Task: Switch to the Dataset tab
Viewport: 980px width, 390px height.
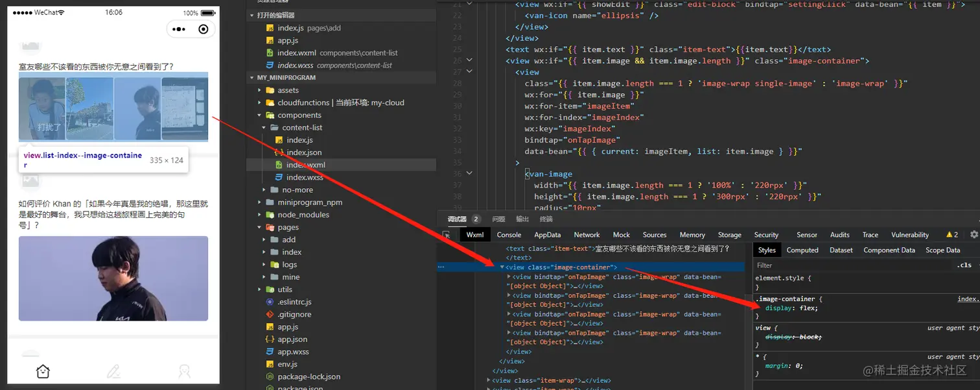Action: click(841, 250)
